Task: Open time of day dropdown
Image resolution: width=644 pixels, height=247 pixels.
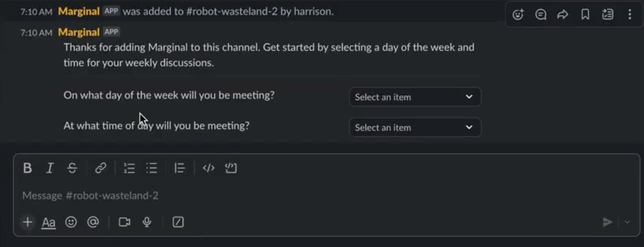Action: (415, 128)
